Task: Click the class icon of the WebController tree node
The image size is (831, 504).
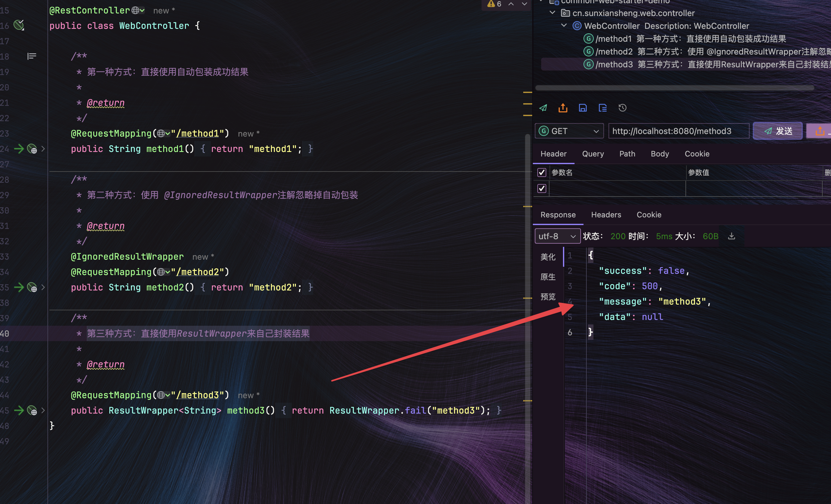Action: [x=577, y=26]
